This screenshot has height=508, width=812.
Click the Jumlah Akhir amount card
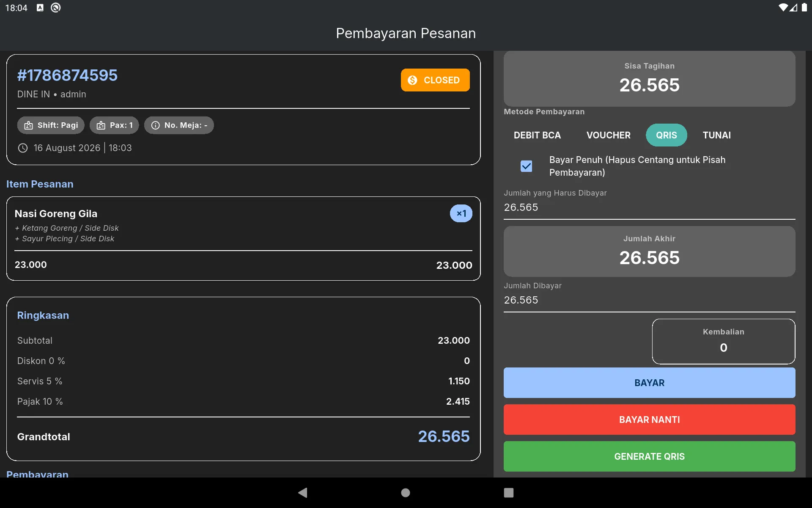(649, 251)
